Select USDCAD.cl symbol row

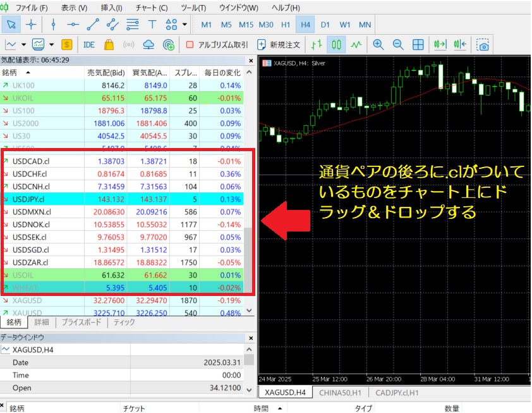[x=122, y=161]
